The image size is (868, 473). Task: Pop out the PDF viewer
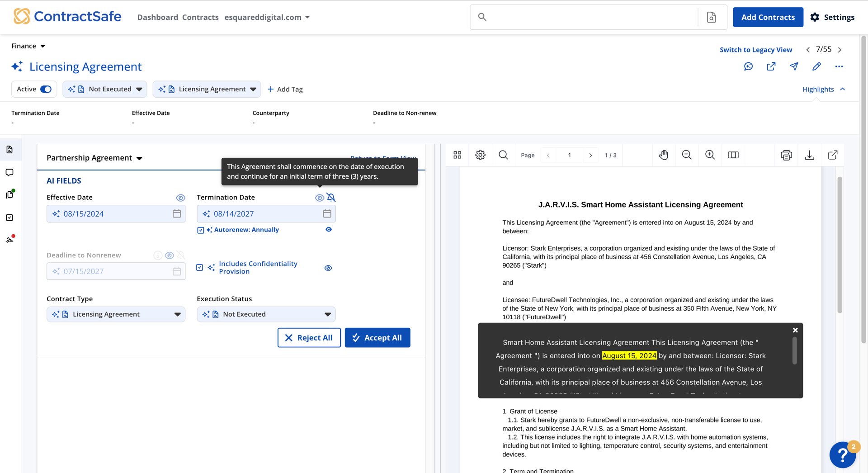[x=833, y=155]
